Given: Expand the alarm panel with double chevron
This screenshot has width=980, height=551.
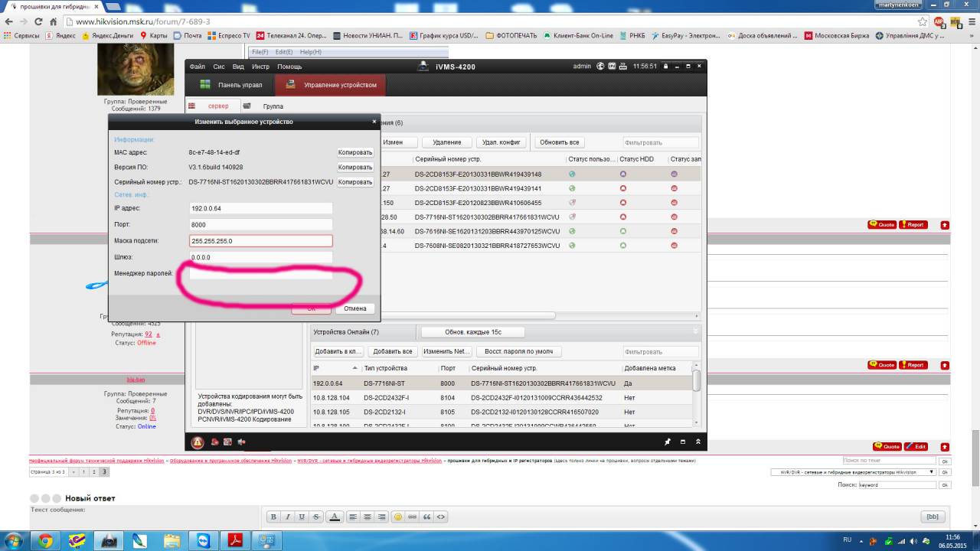Looking at the screenshot, I should pyautogui.click(x=697, y=442).
